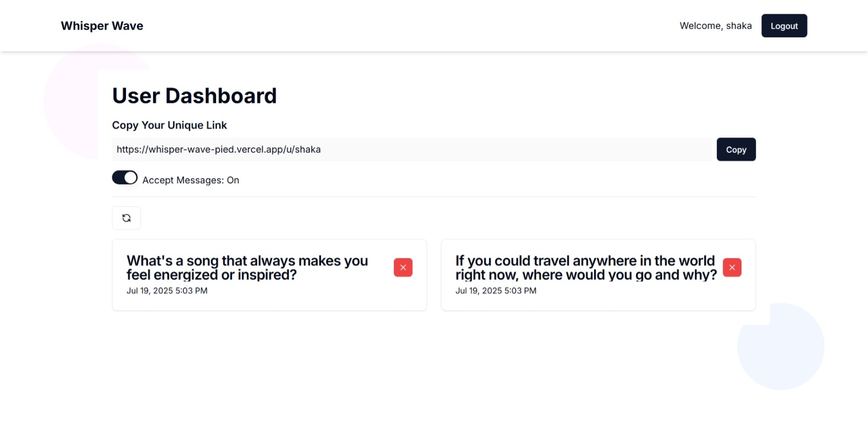Click the timestamp on the song message
The image size is (868, 433).
[x=167, y=291]
